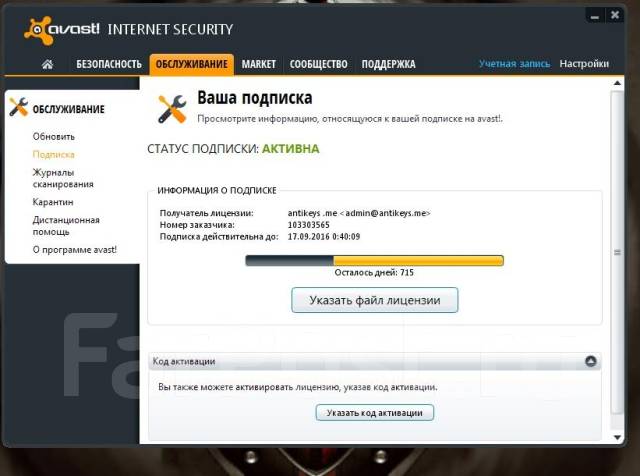Click the scrollbar up arrow
The height and width of the screenshot is (476, 640).
pos(618,83)
